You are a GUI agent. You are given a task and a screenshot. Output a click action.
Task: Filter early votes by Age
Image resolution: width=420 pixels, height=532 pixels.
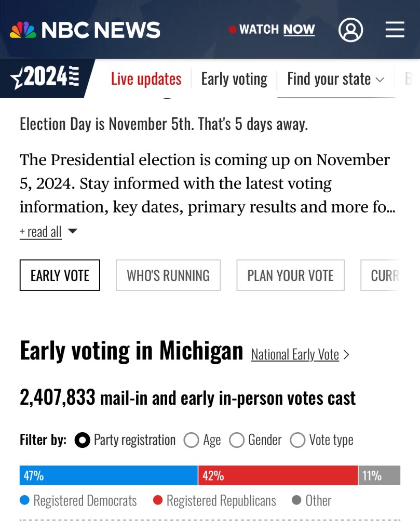pyautogui.click(x=192, y=440)
